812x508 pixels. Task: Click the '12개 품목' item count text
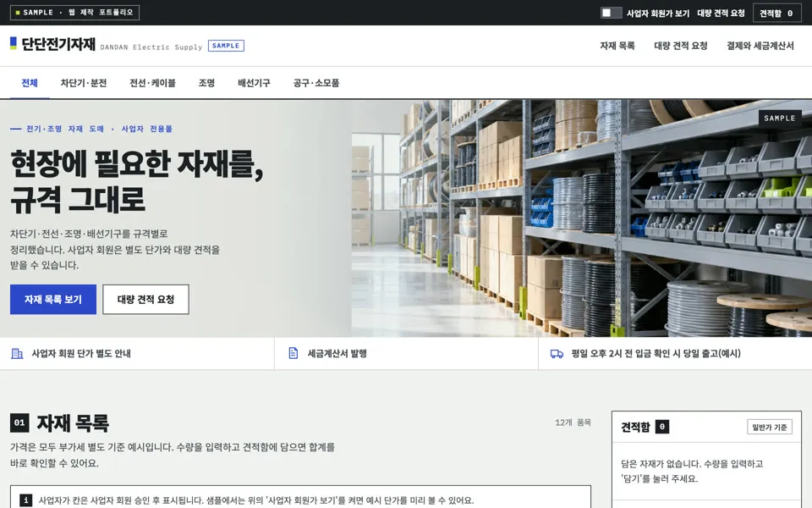573,422
